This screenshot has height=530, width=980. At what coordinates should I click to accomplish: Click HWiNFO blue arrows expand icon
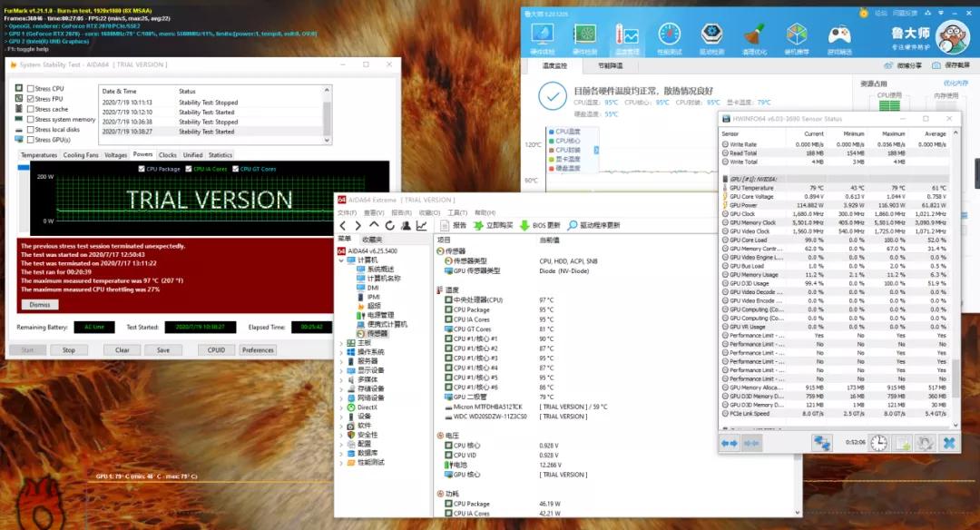coord(730,443)
